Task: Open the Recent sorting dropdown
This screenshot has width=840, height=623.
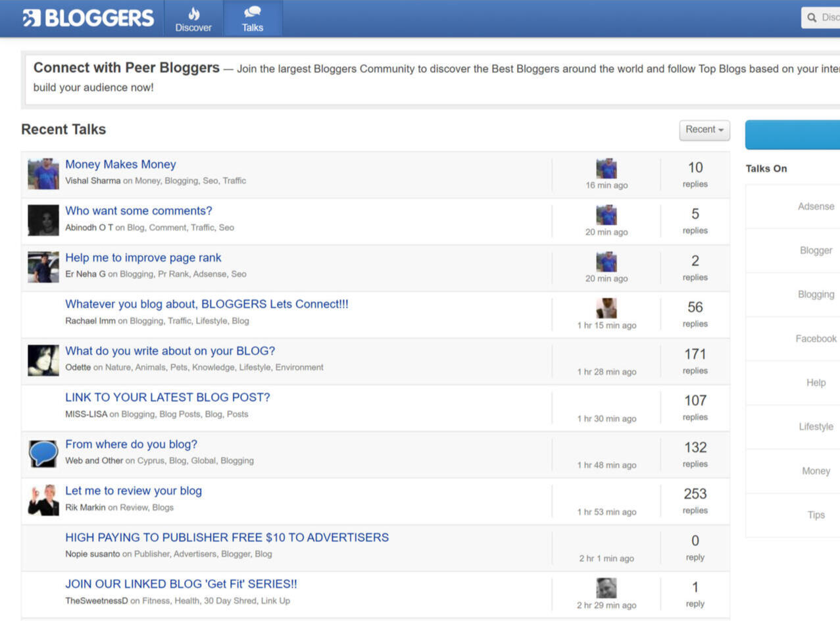Action: [704, 130]
